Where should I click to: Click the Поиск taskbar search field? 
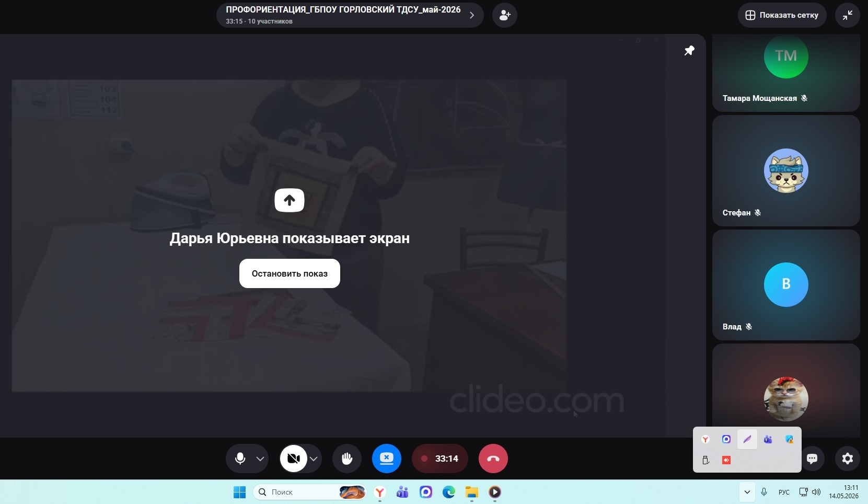point(310,492)
